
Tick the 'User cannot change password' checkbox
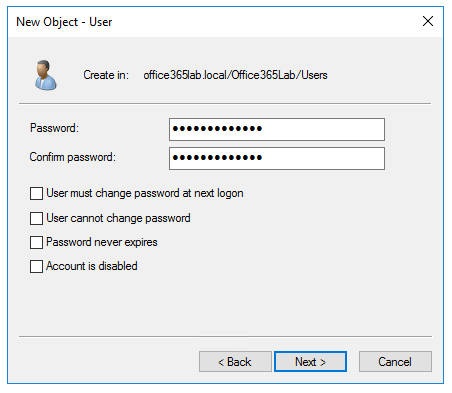[x=36, y=219]
